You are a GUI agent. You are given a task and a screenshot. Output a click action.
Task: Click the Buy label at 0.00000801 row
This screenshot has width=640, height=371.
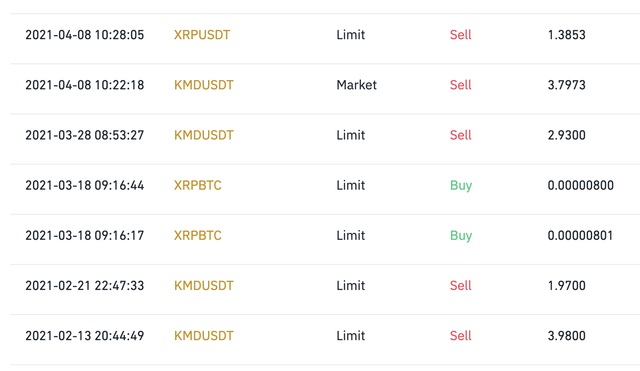click(x=461, y=235)
